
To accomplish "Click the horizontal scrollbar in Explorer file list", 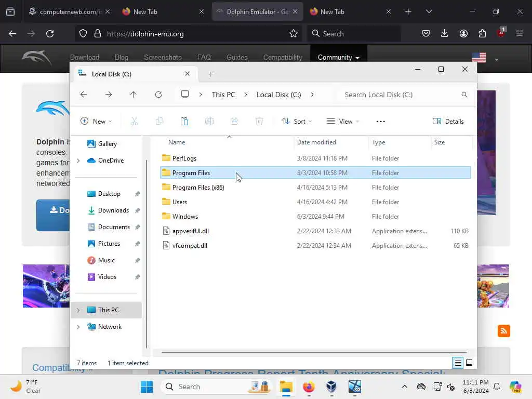I will (314, 353).
